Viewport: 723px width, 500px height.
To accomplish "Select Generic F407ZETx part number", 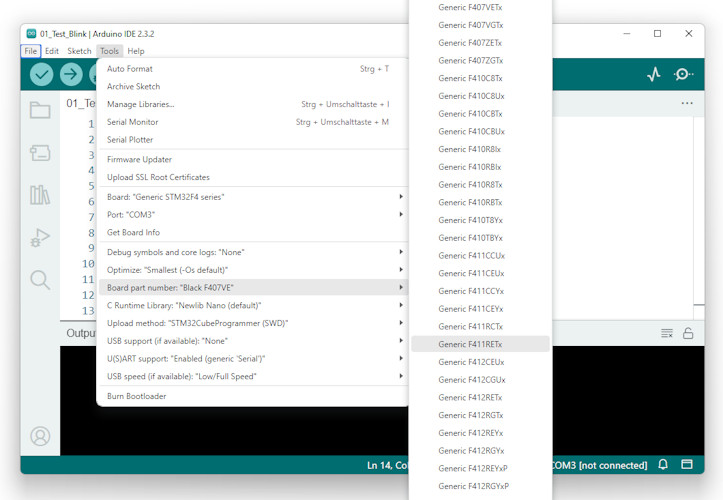I will tap(480, 43).
